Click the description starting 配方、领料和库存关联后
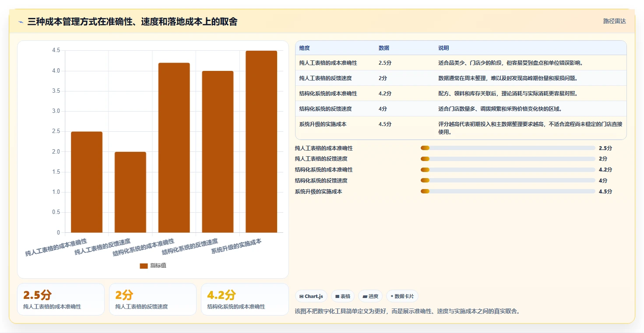The height and width of the screenshot is (333, 644). point(508,94)
